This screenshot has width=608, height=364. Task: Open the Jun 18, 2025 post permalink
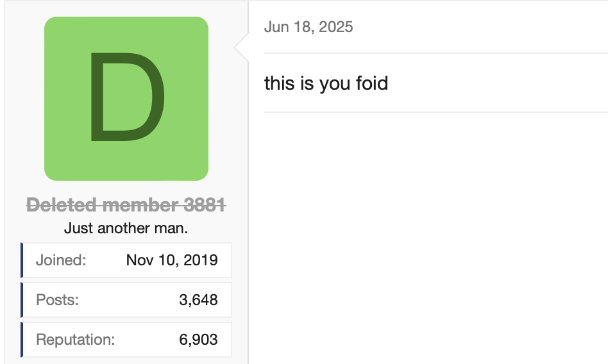(x=308, y=27)
